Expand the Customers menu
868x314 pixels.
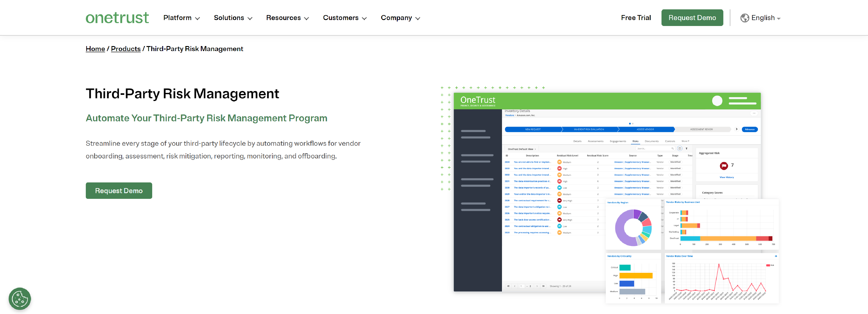(345, 18)
